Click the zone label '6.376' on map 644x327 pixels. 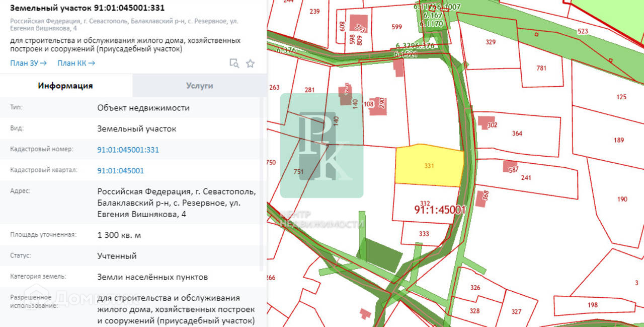click(286, 50)
